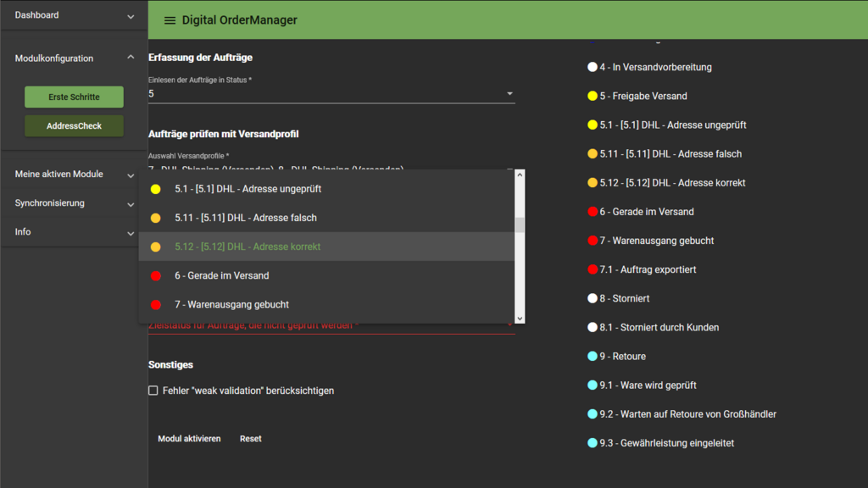Click the AddressCheck button
The image size is (868, 488).
74,126
